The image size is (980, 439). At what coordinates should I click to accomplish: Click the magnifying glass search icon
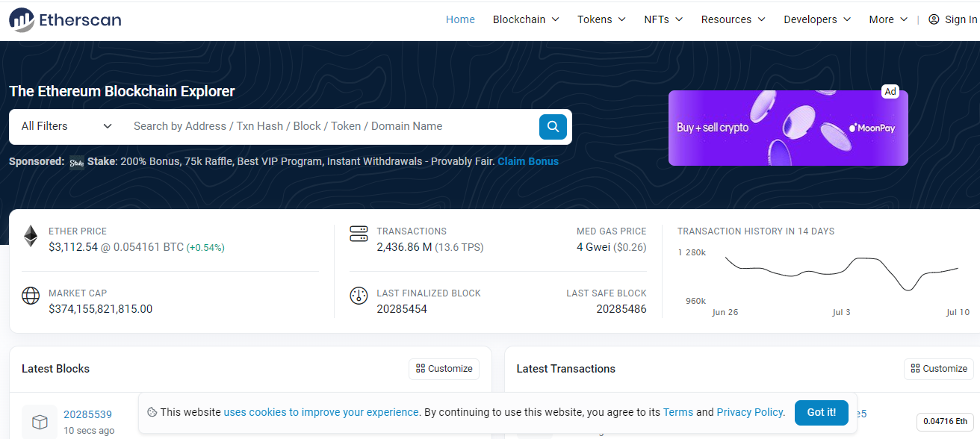pos(553,126)
